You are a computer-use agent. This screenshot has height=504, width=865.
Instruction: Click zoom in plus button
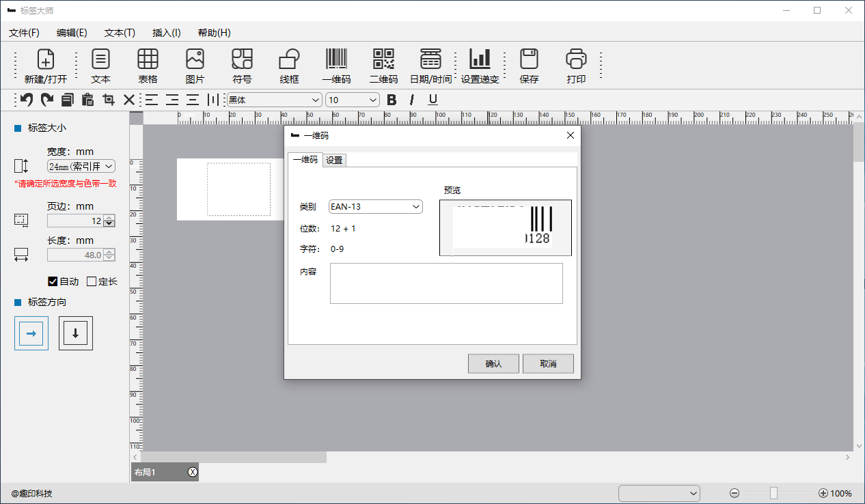pyautogui.click(x=823, y=493)
